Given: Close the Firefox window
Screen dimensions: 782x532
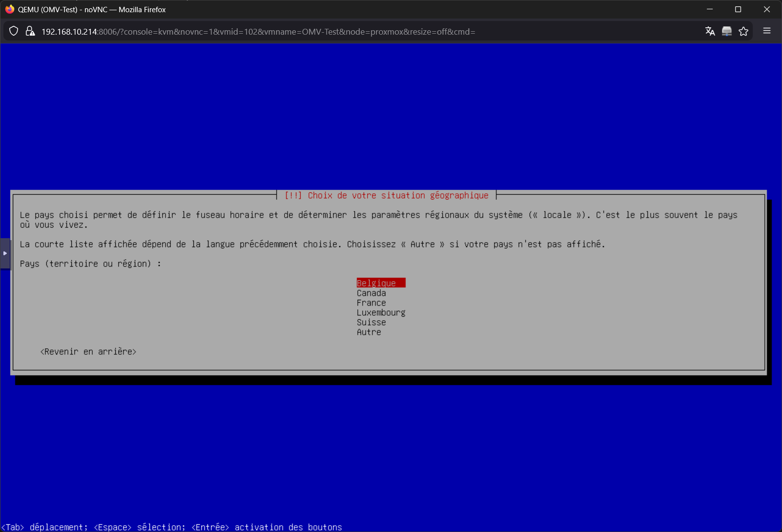Looking at the screenshot, I should coord(767,9).
